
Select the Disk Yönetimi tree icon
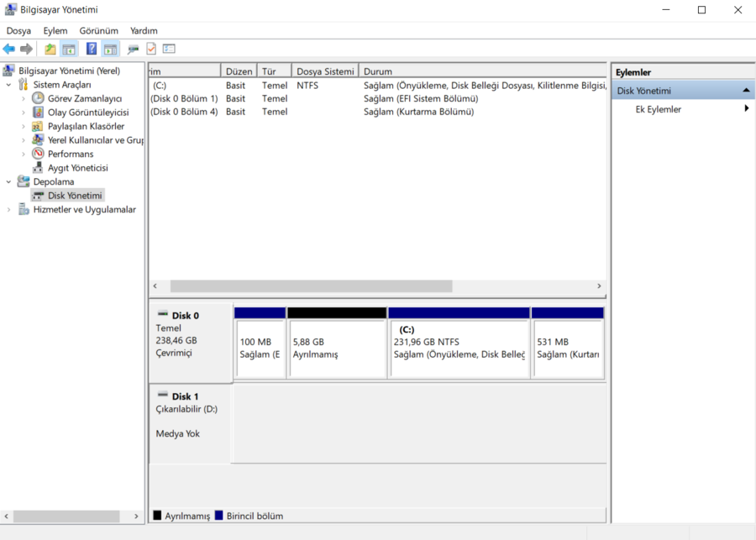38,196
